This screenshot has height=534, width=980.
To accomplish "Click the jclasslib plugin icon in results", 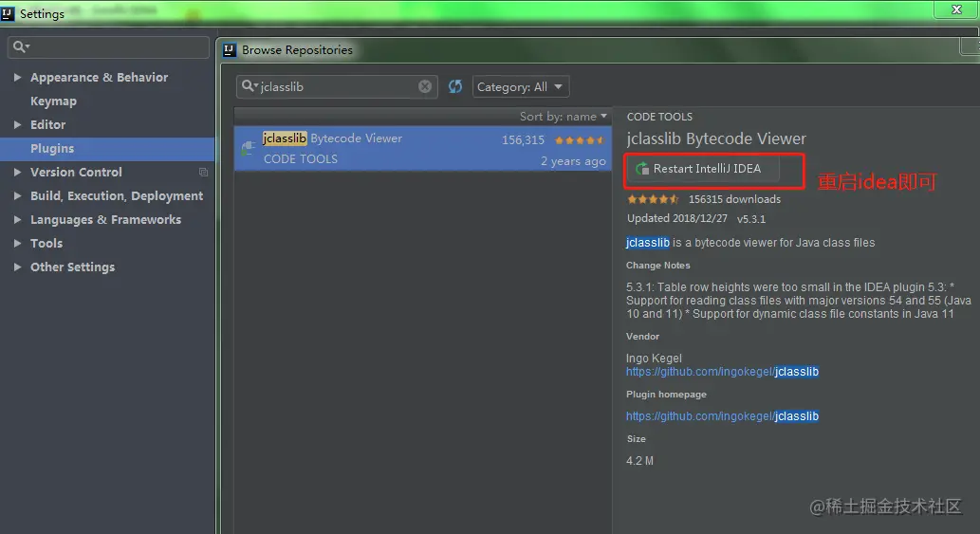I will [249, 149].
